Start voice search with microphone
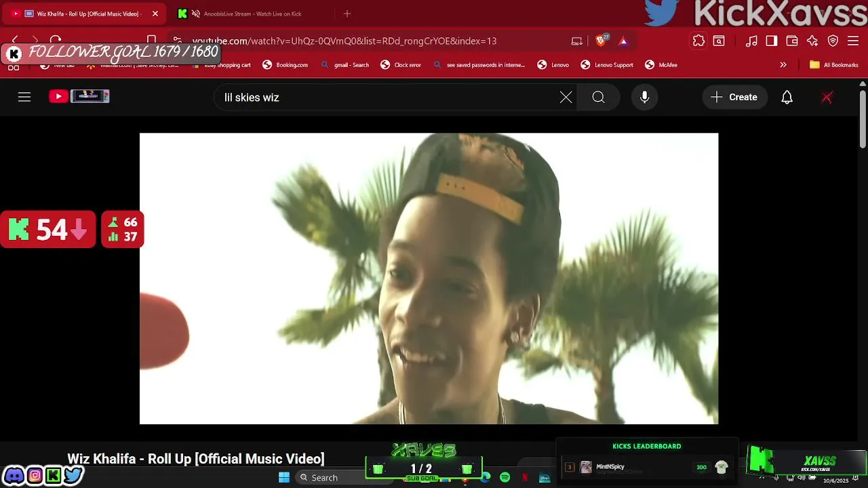The width and height of the screenshot is (868, 488). click(x=645, y=98)
